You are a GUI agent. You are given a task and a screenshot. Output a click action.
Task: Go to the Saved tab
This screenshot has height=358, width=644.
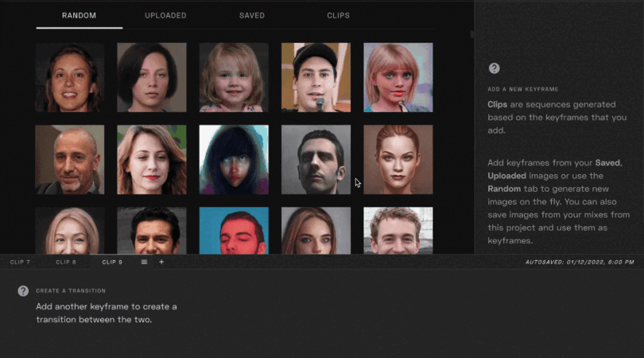[x=252, y=15]
